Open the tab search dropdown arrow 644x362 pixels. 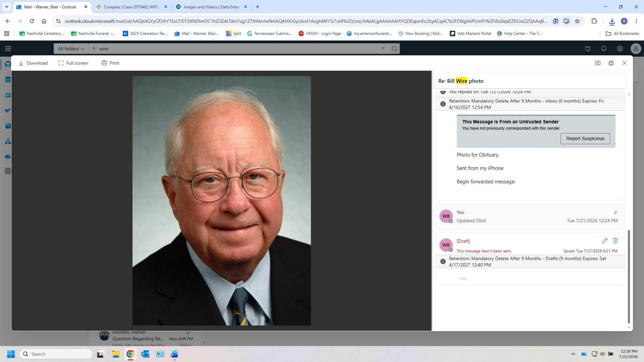pos(6,7)
